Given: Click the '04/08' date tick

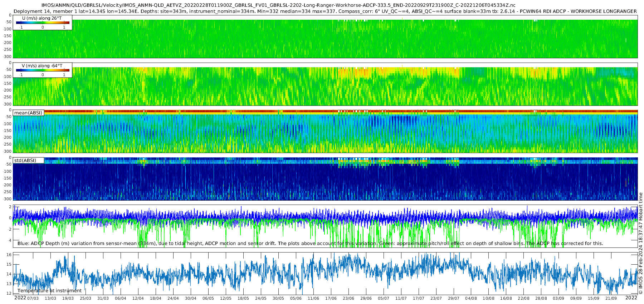Looking at the screenshot, I should 471,299.
